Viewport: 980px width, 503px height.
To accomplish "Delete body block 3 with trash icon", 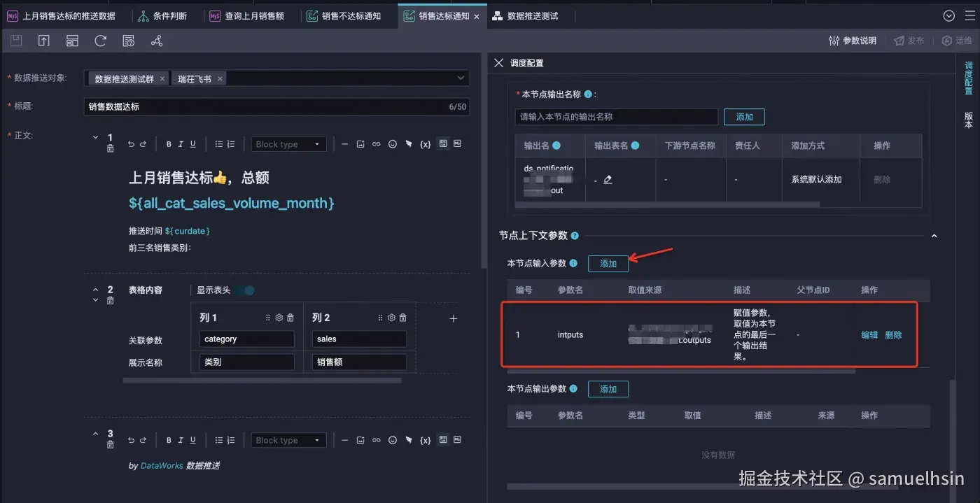I will [110, 445].
